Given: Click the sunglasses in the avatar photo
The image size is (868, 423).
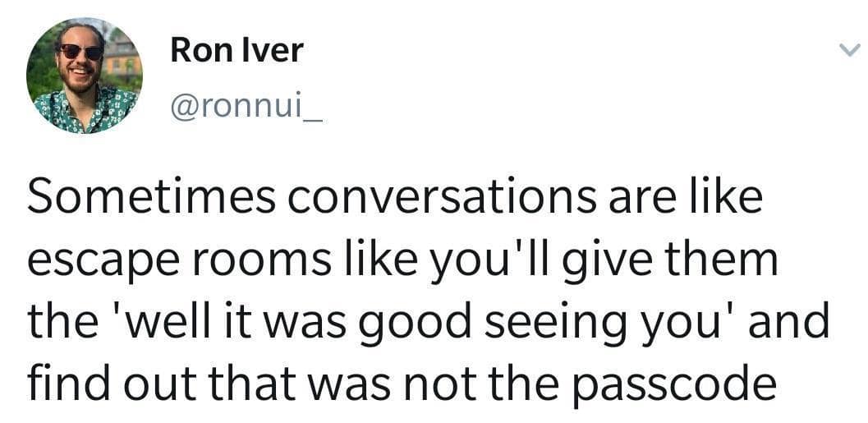Looking at the screenshot, I should [x=80, y=51].
